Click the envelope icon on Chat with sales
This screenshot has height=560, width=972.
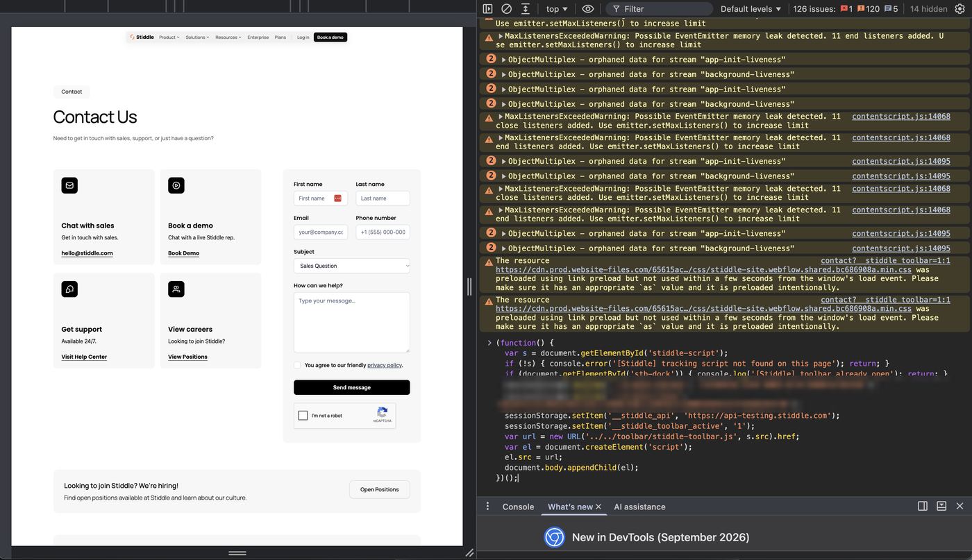(x=69, y=185)
